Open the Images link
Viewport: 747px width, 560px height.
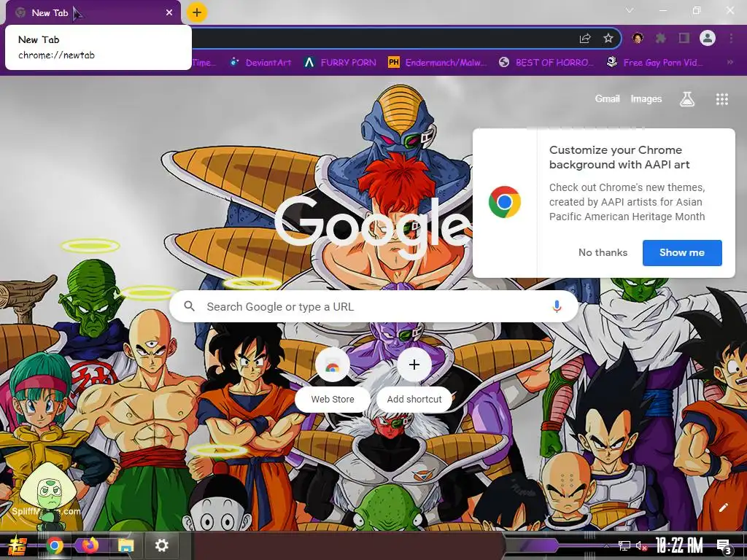point(646,98)
